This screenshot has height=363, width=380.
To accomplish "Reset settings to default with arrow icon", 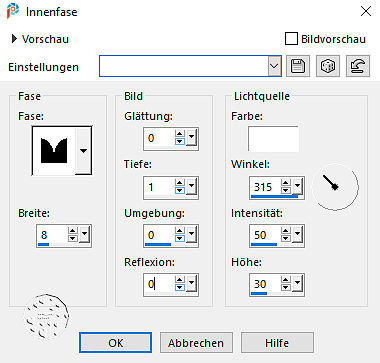I will tap(358, 66).
